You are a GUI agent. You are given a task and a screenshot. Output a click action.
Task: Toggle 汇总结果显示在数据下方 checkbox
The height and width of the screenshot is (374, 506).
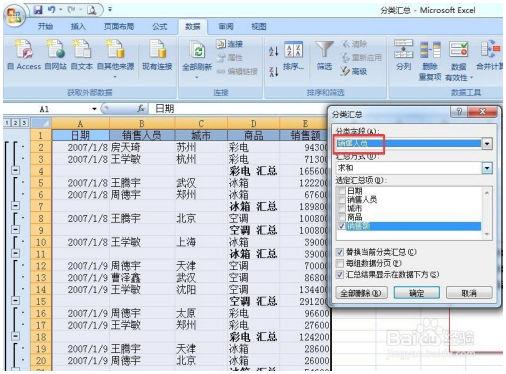click(x=340, y=275)
